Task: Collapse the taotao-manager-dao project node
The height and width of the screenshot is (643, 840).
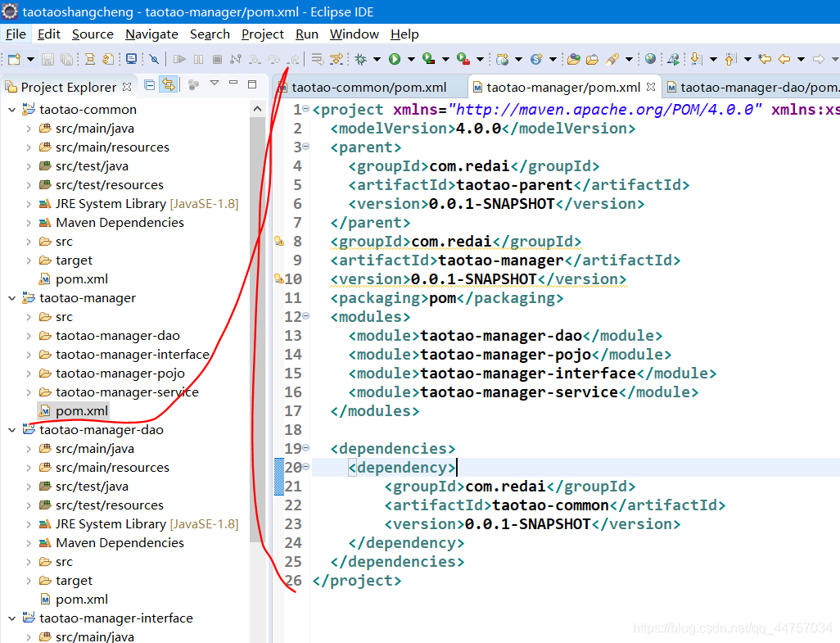Action: click(11, 430)
